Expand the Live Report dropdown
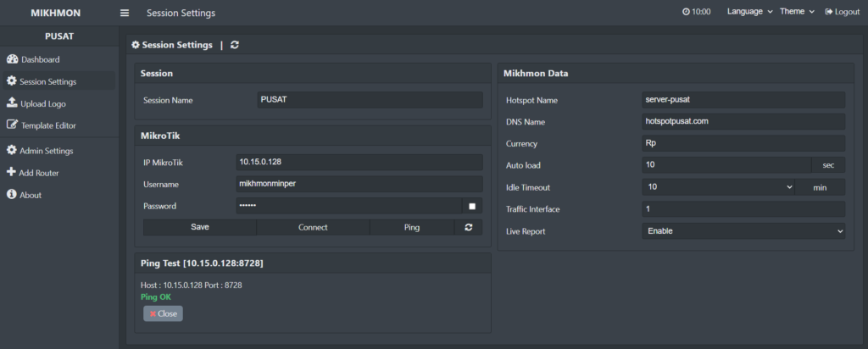Viewport: 868px width, 349px height. [x=743, y=231]
